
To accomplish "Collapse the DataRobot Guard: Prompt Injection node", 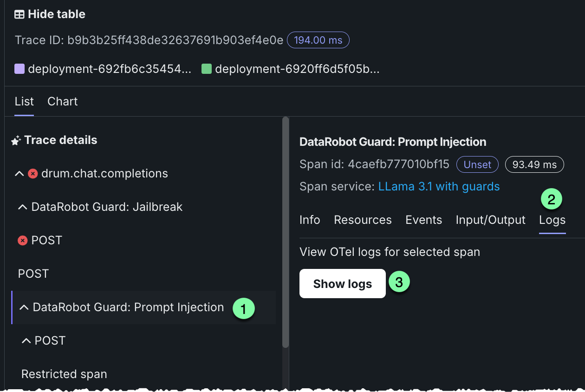I will pyautogui.click(x=24, y=307).
